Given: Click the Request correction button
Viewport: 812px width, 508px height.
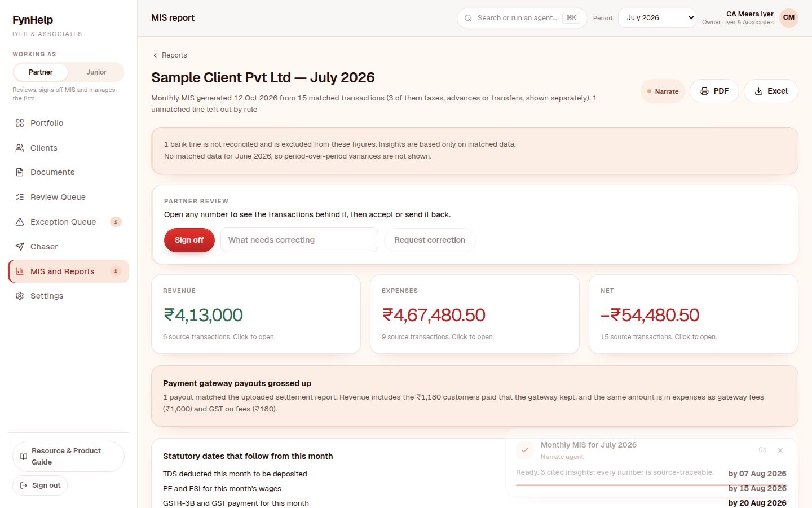Looking at the screenshot, I should pyautogui.click(x=430, y=240).
